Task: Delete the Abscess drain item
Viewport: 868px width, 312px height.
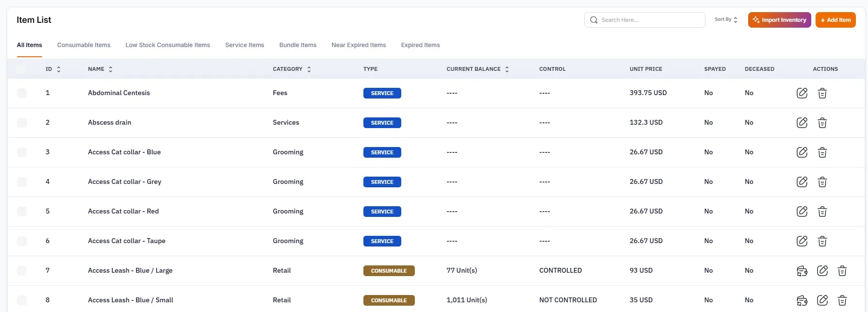Action: tap(822, 123)
